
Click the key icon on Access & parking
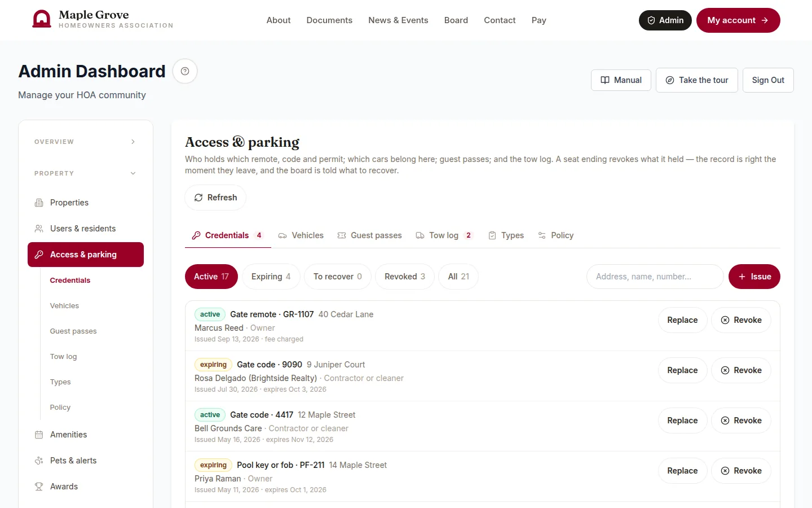(x=39, y=255)
